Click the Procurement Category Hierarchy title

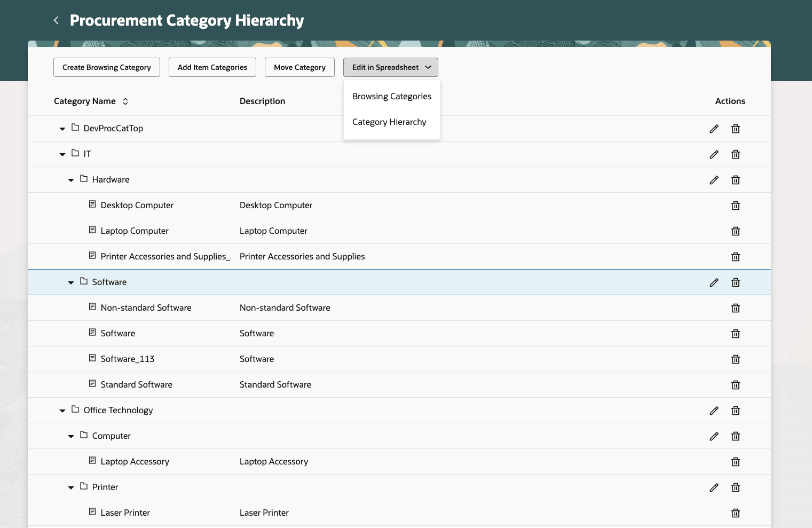[187, 20]
